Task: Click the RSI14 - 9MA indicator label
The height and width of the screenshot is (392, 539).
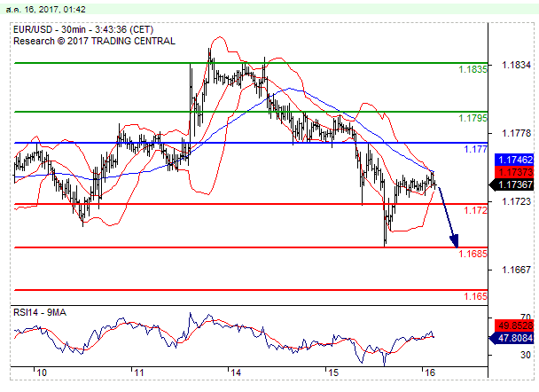Action: 40,312
